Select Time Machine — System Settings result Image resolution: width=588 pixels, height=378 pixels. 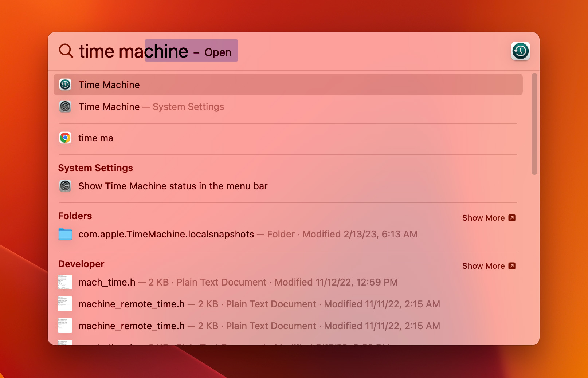(288, 106)
